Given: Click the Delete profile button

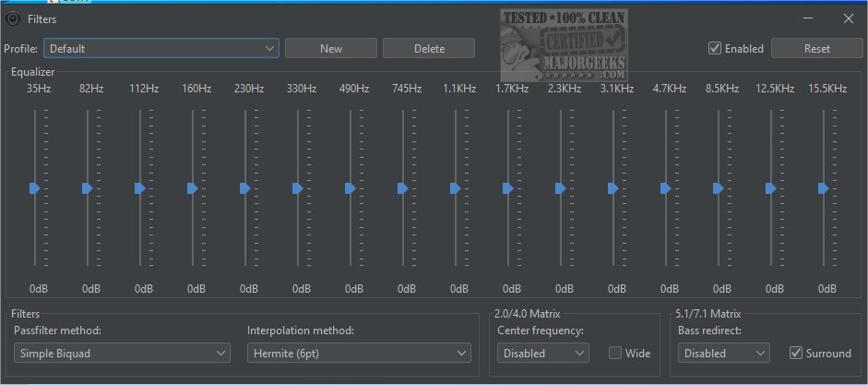Looking at the screenshot, I should click(429, 48).
